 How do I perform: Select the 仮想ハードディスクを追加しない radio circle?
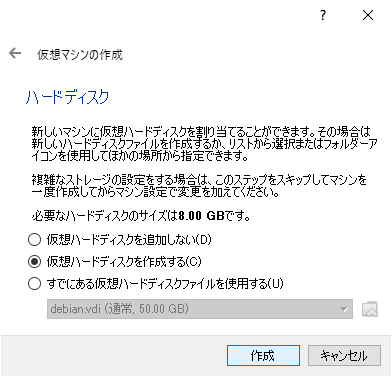pyautogui.click(x=34, y=240)
